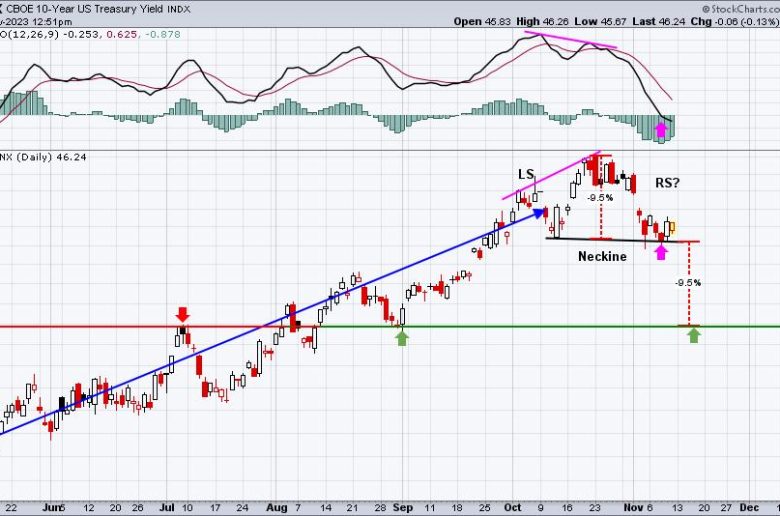Click the Aug label on the date axis

pyautogui.click(x=277, y=508)
